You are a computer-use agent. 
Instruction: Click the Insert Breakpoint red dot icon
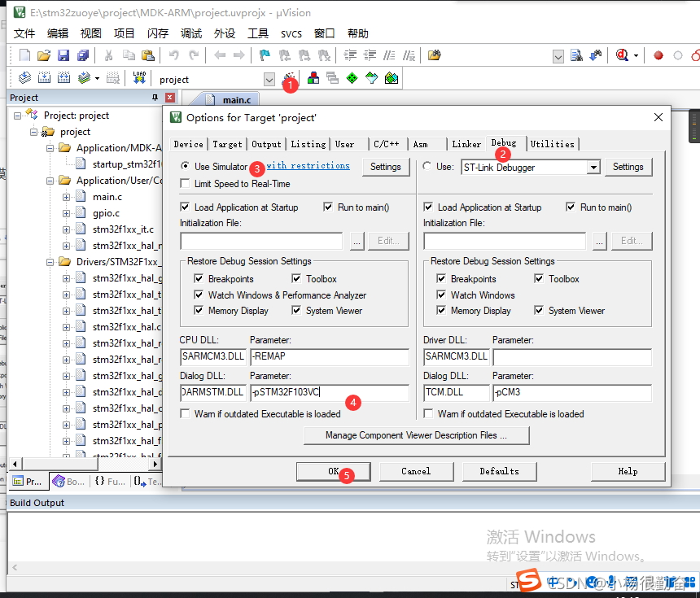tap(658, 55)
